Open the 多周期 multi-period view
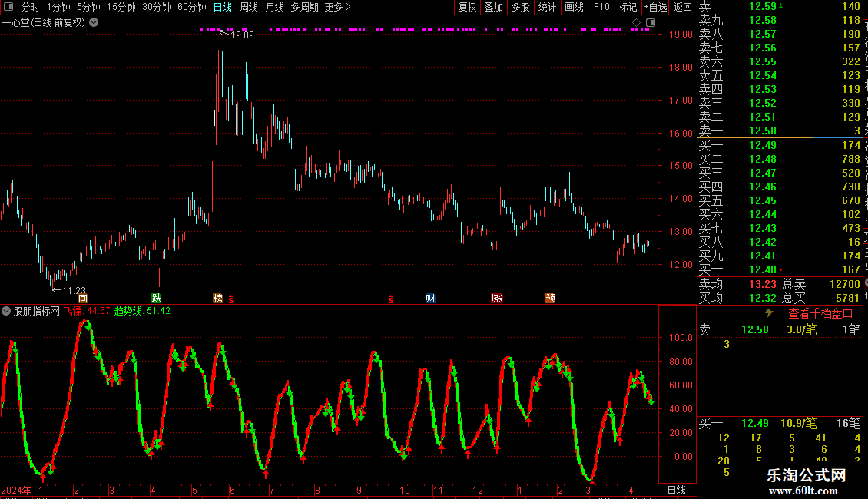This screenshot has width=868, height=499. click(x=304, y=7)
